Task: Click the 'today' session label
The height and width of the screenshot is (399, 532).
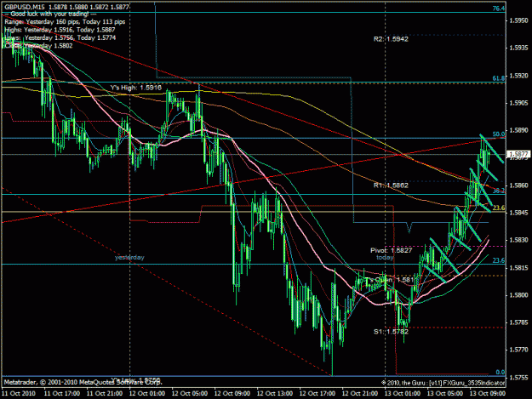Action: tap(385, 258)
